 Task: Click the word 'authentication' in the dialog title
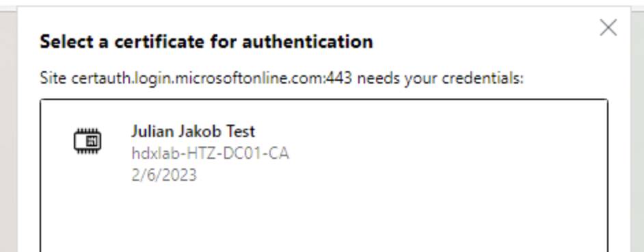[x=308, y=42]
